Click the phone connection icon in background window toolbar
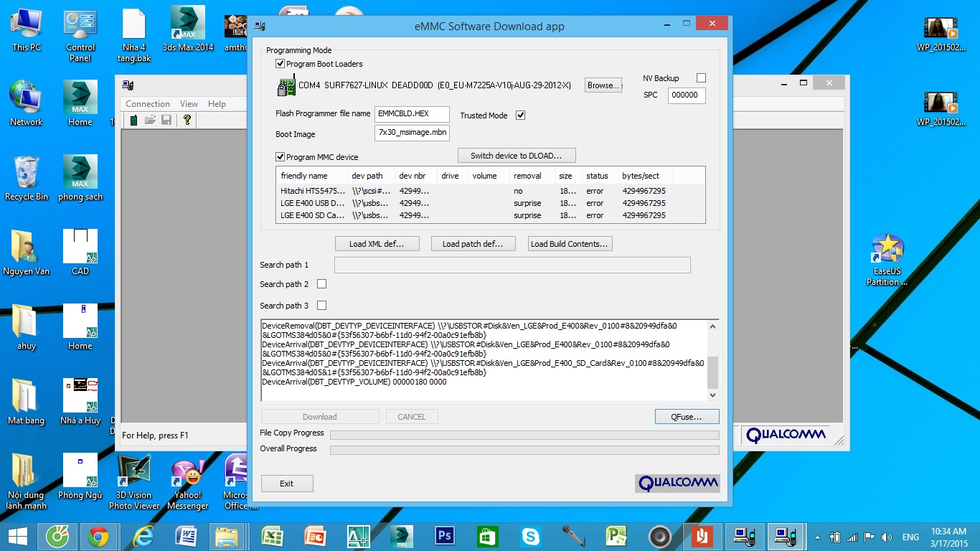 [x=133, y=121]
